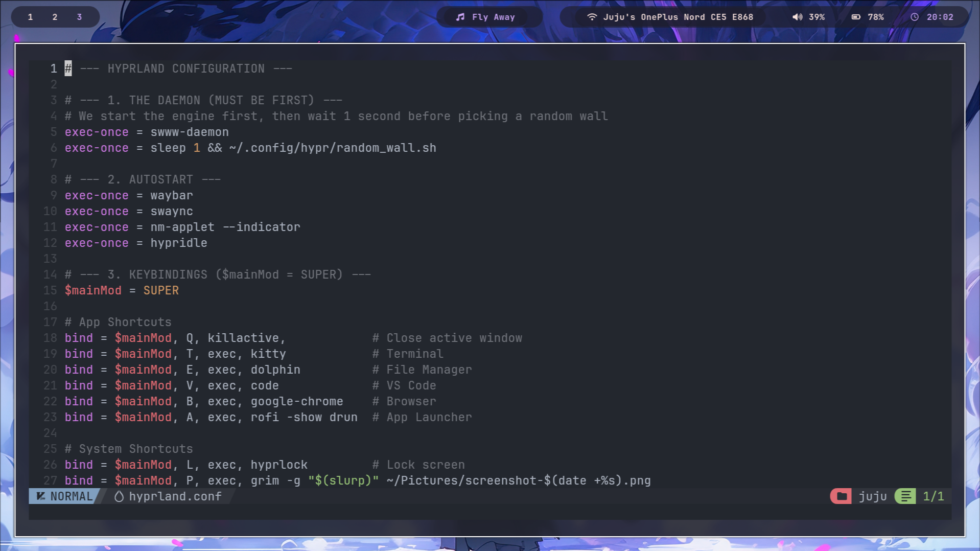Switch to workspace 3

click(x=78, y=17)
